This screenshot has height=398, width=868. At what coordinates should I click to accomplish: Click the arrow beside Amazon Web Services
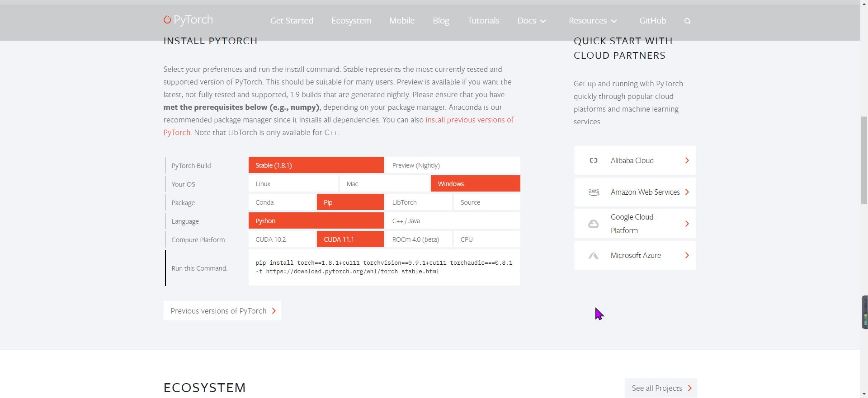pos(687,192)
